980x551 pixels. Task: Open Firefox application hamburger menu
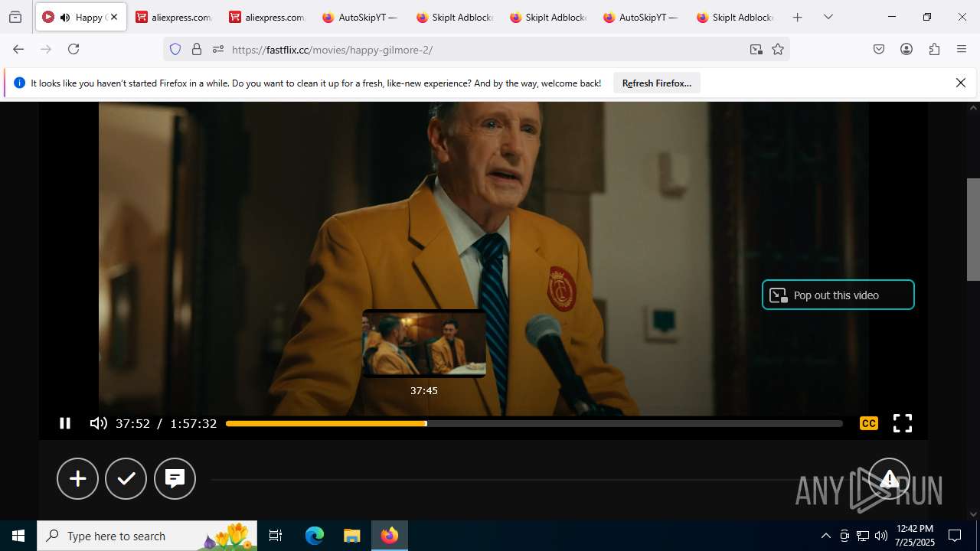click(x=962, y=49)
